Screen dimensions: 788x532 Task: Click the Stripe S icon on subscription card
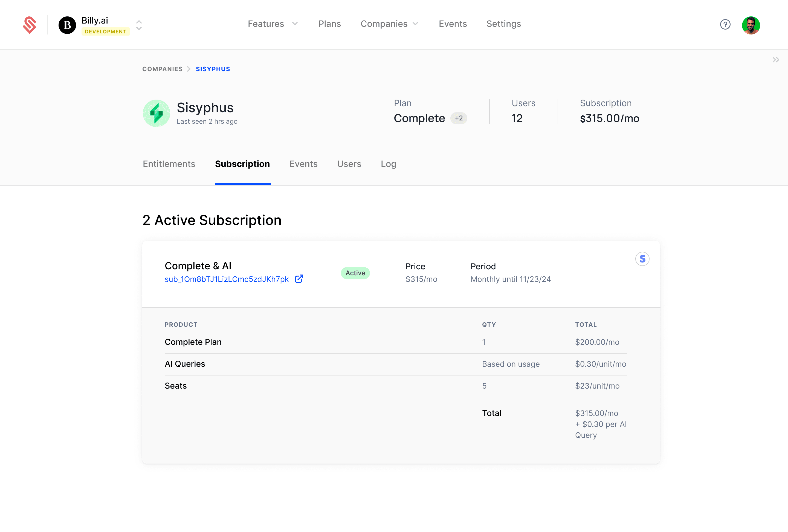pyautogui.click(x=642, y=259)
